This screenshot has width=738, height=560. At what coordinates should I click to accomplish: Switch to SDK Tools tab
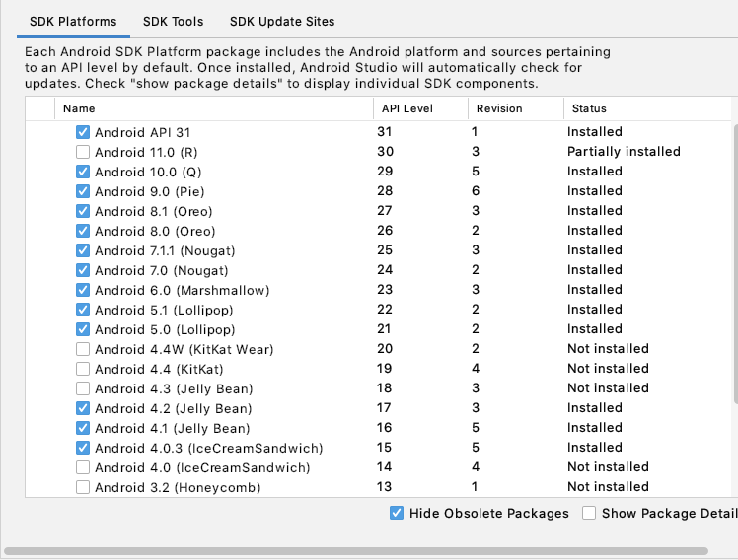point(173,21)
